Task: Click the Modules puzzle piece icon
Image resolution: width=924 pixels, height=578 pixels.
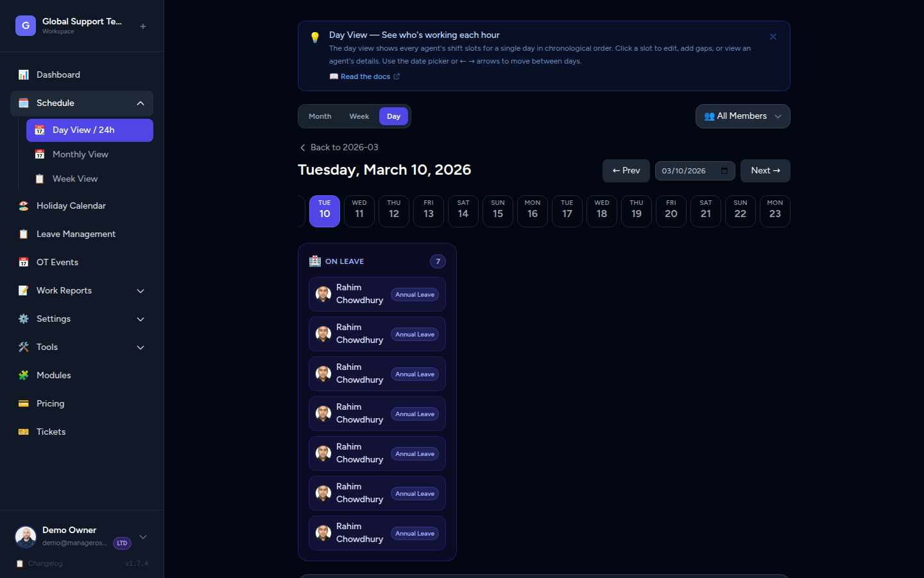Action: pos(24,375)
